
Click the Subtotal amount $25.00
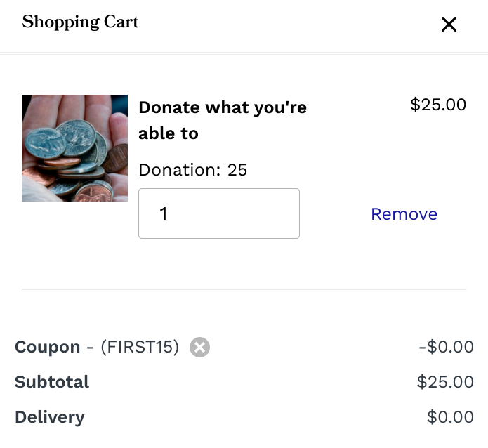pos(445,382)
